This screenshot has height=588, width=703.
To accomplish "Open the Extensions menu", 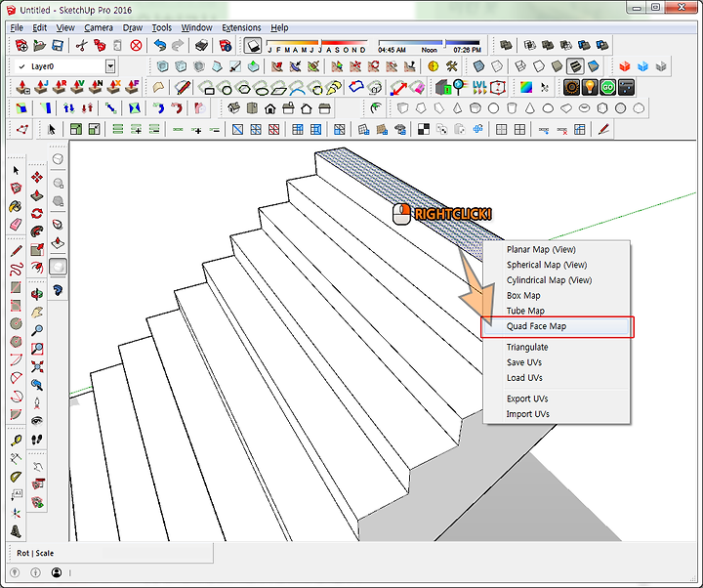I will (241, 27).
